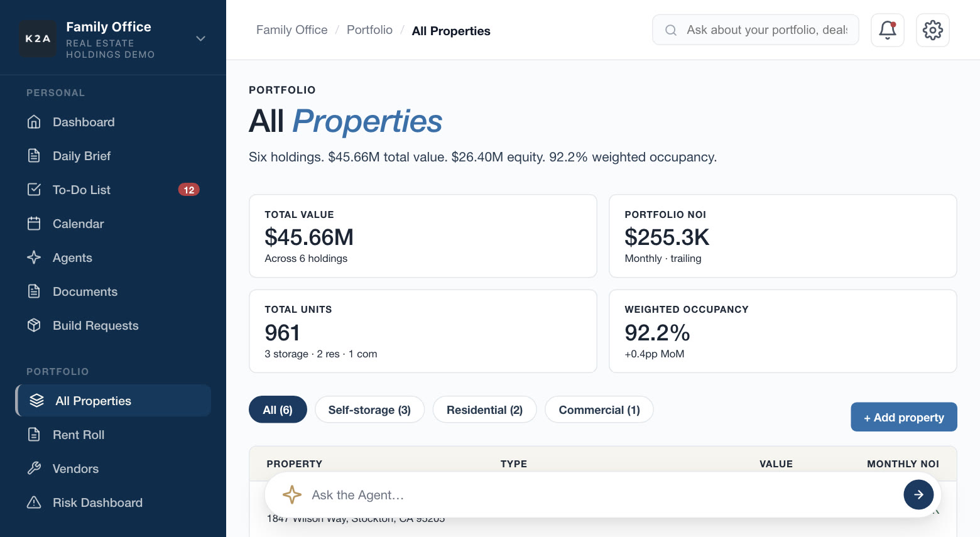The height and width of the screenshot is (537, 980).
Task: Click the Weighted Occupancy 92.2% card
Action: (783, 331)
